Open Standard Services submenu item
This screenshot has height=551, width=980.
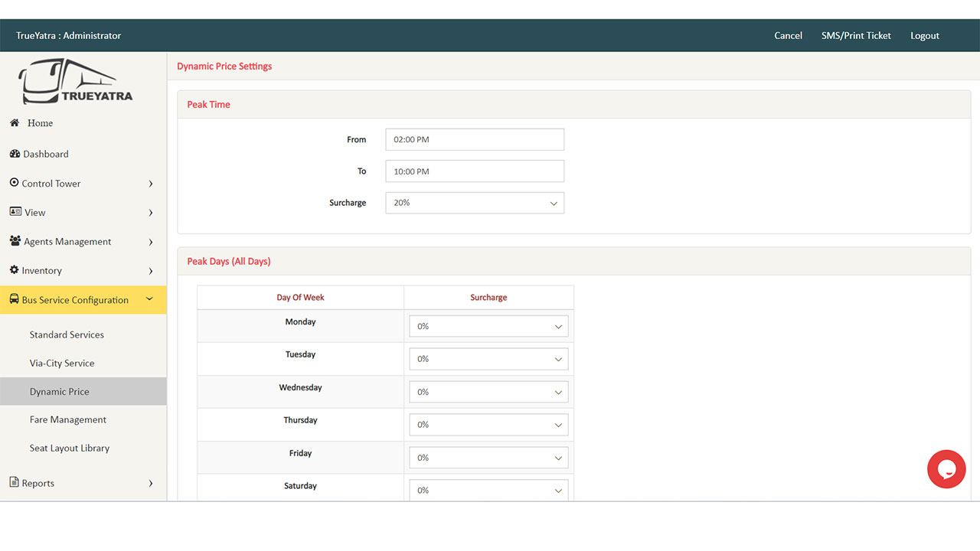point(67,334)
